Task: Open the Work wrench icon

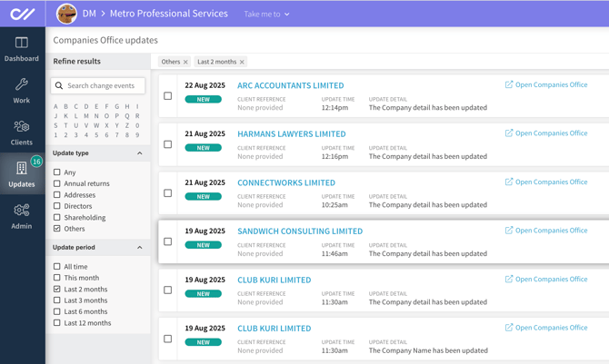Action: click(x=22, y=84)
